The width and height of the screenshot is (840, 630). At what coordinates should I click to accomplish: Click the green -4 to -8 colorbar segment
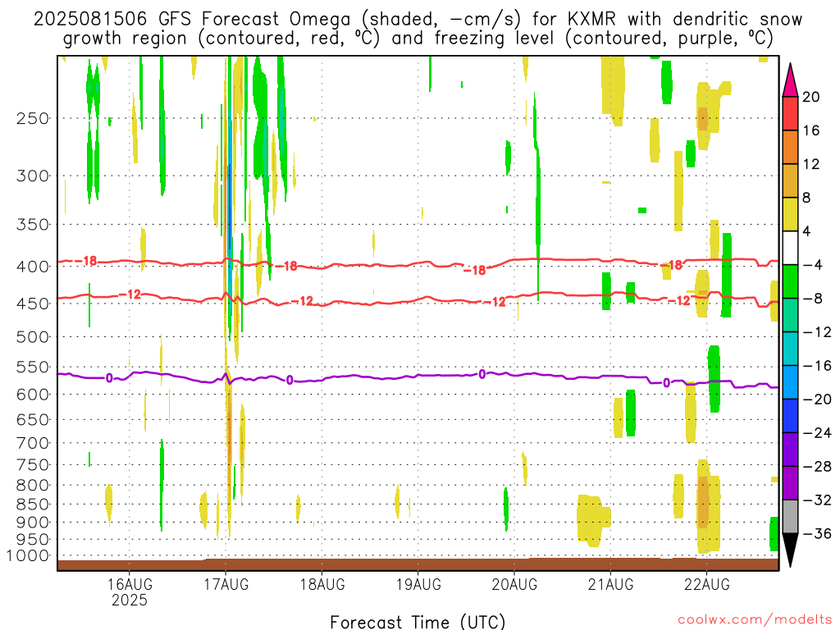click(x=790, y=282)
